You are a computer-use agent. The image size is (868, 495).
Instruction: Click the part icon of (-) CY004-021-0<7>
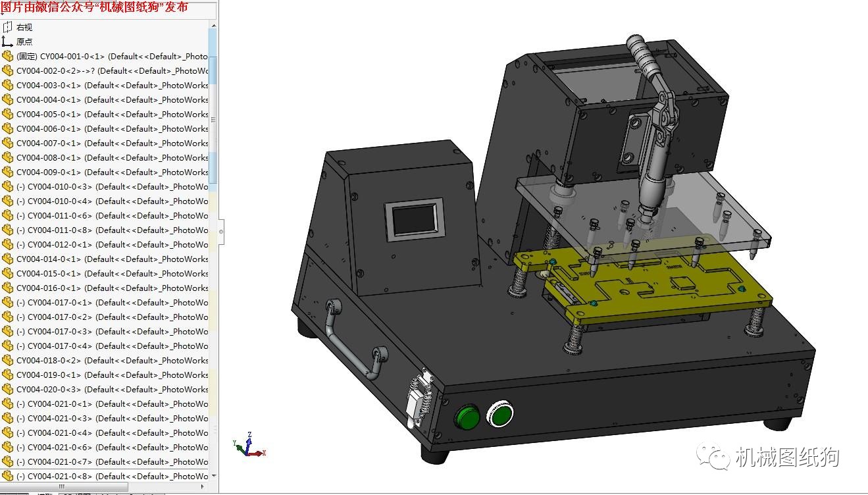point(7,461)
